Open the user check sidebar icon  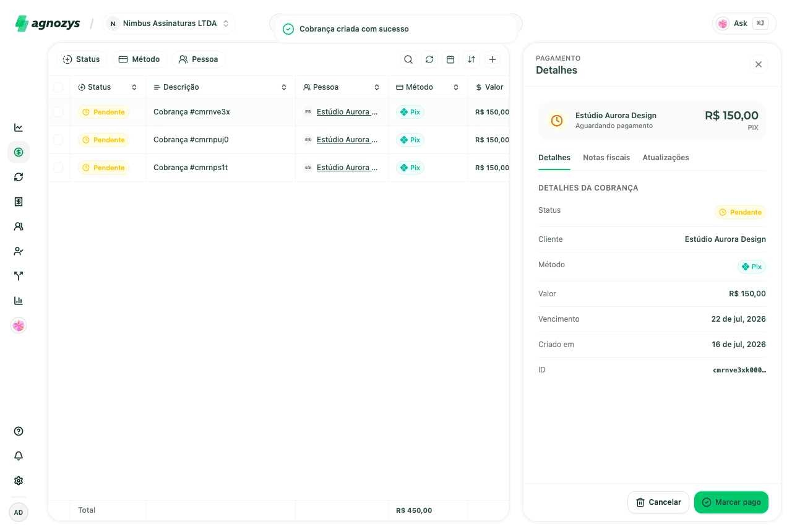pyautogui.click(x=19, y=251)
